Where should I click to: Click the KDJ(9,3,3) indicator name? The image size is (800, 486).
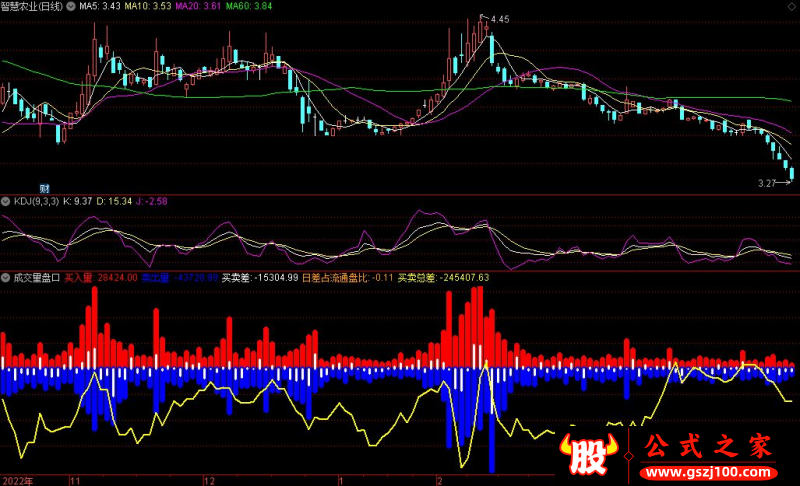[36, 201]
